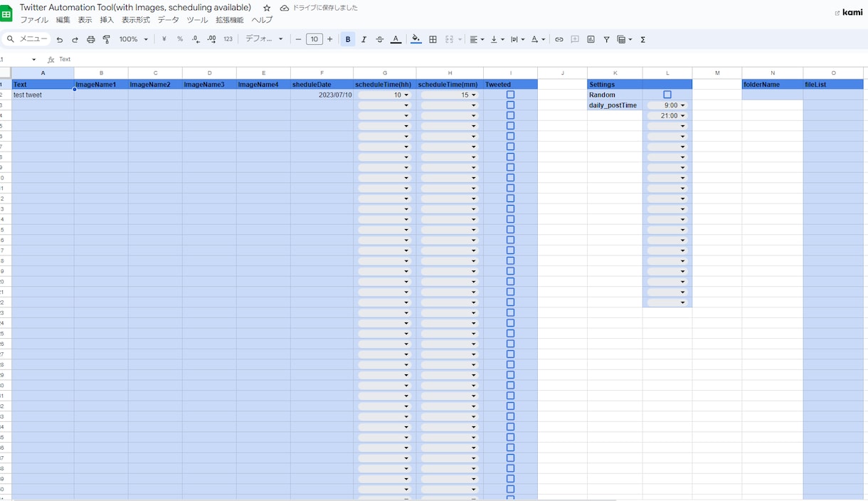Create a filter
The image size is (868, 501).
[606, 39]
